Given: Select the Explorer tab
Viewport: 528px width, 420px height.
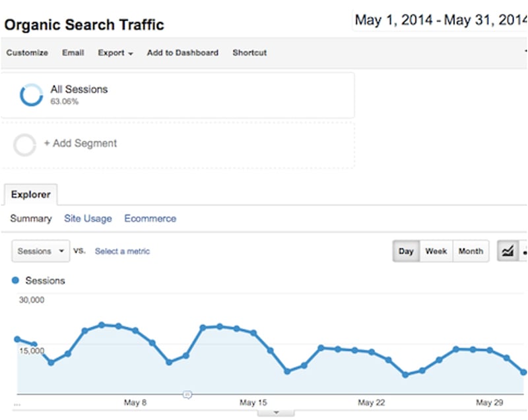Looking at the screenshot, I should click(x=29, y=195).
